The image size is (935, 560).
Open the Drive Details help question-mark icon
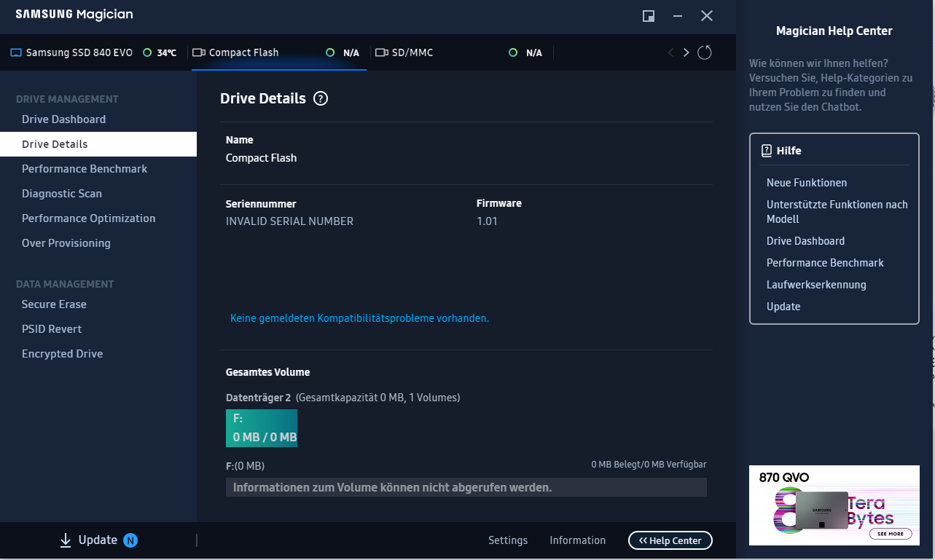point(321,99)
